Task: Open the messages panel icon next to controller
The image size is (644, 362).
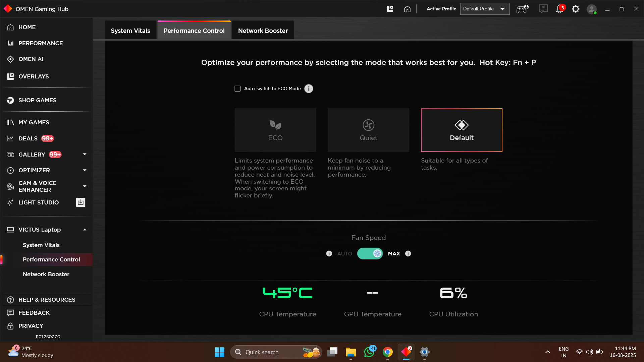Action: click(543, 9)
